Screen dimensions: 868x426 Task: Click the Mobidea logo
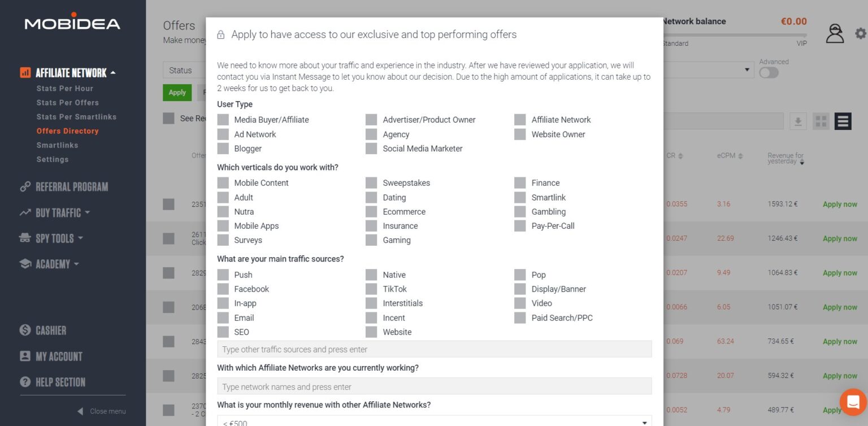tap(72, 23)
